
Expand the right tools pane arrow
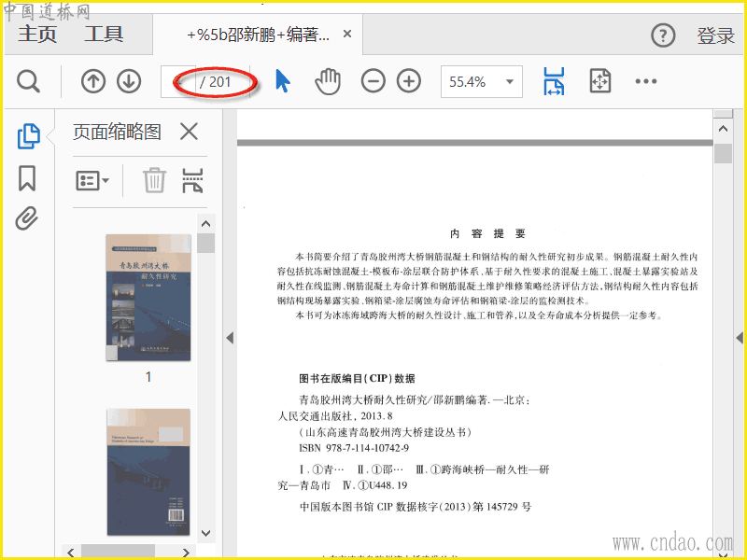[740, 338]
